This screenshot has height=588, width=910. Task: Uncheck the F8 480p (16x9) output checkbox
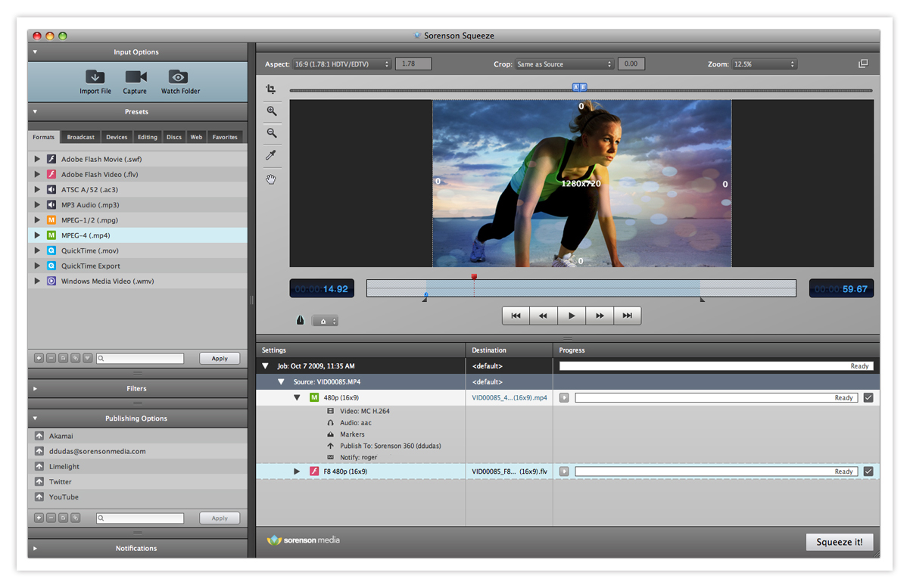pos(868,471)
